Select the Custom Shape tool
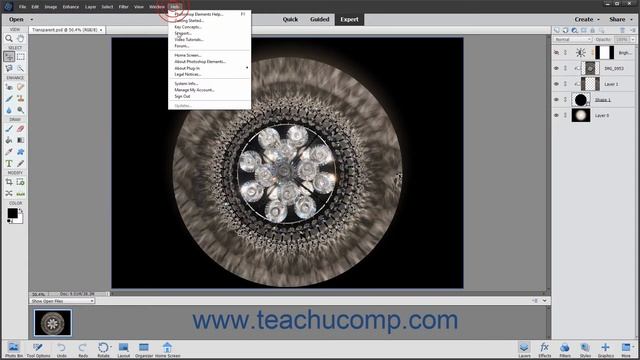The height and width of the screenshot is (360, 640). (x=20, y=152)
